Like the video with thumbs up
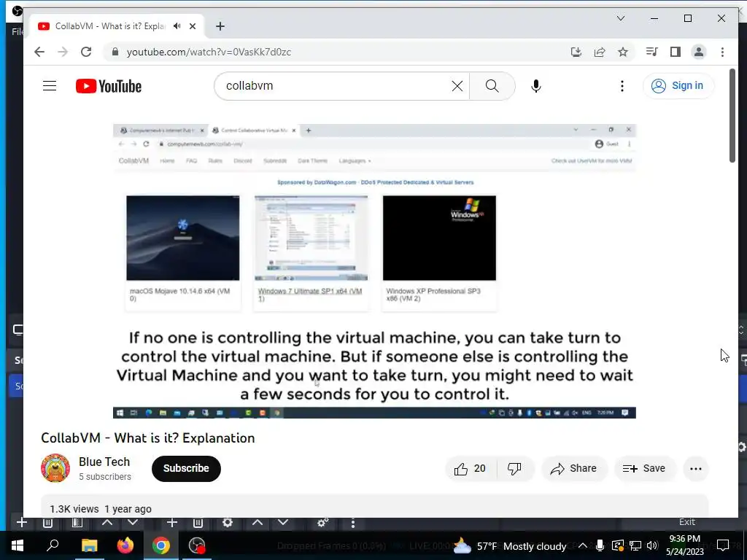This screenshot has width=747, height=560. (x=471, y=469)
